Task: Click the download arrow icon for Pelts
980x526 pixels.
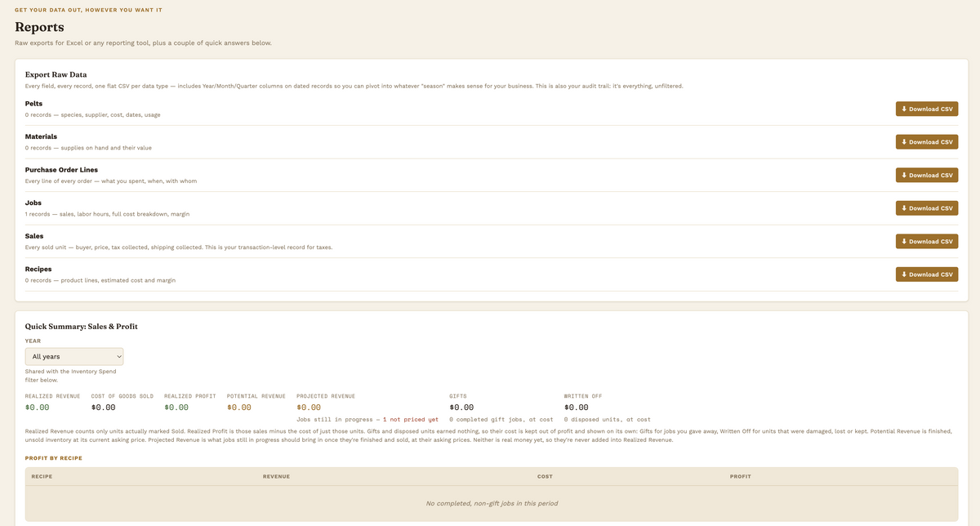Action: click(904, 109)
